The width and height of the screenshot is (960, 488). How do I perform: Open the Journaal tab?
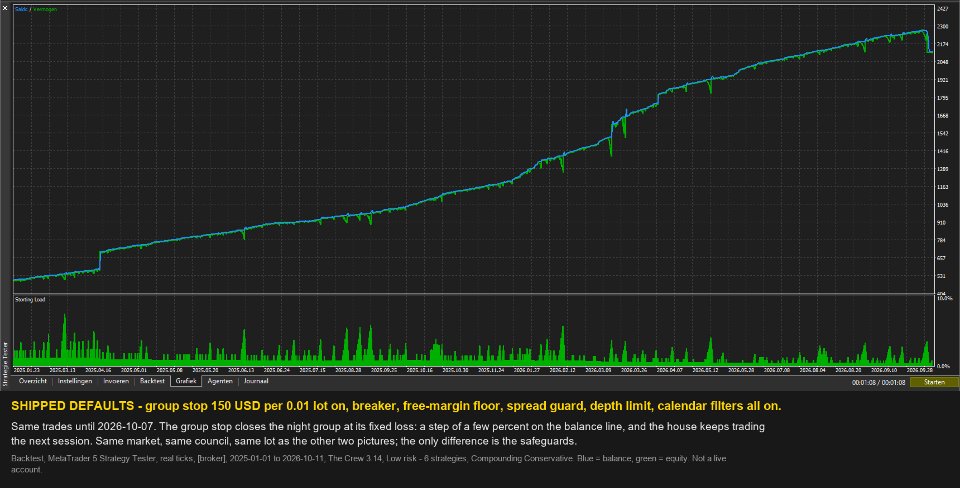[256, 381]
